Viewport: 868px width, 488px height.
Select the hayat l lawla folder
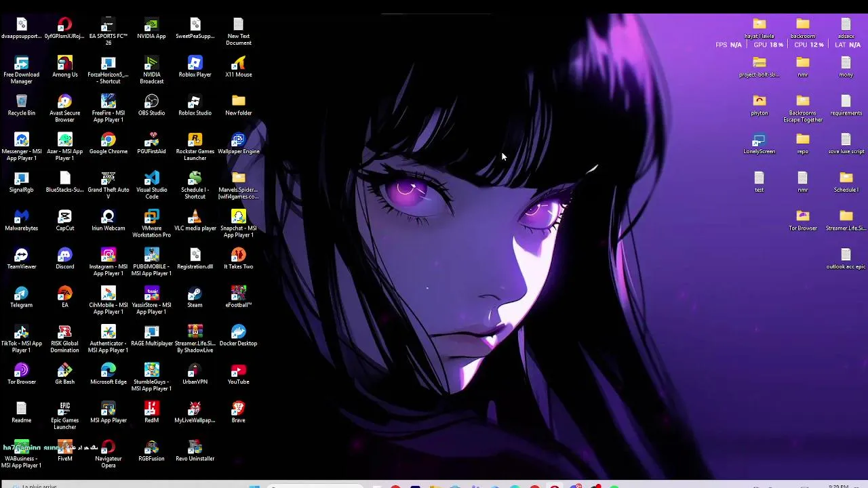point(759,29)
